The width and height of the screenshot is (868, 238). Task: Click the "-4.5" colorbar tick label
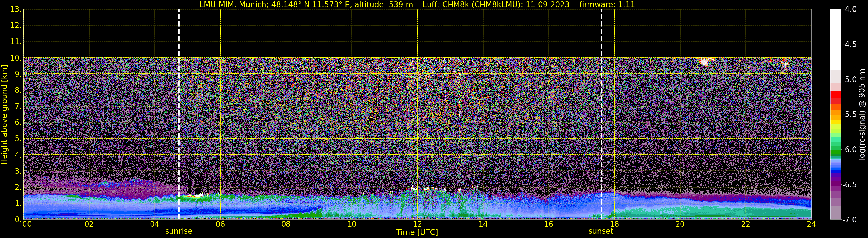(x=850, y=44)
